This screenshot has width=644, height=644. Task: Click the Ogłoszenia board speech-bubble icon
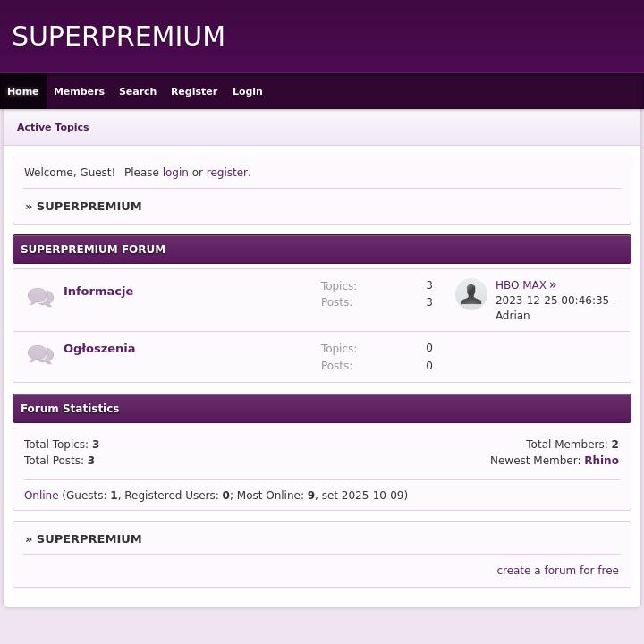[40, 354]
